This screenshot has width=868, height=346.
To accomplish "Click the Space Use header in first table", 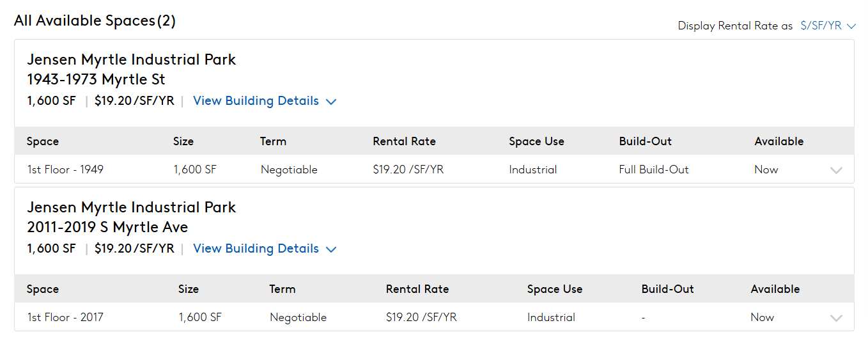I will (x=536, y=141).
